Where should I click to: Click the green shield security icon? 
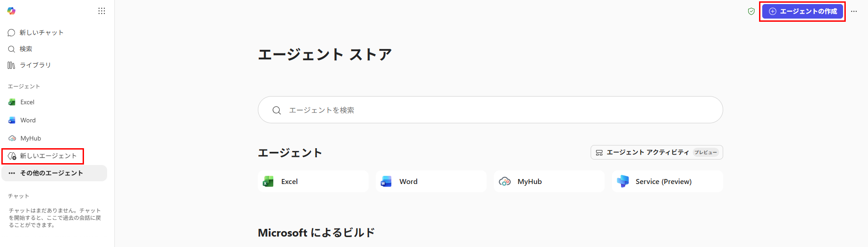tap(751, 11)
